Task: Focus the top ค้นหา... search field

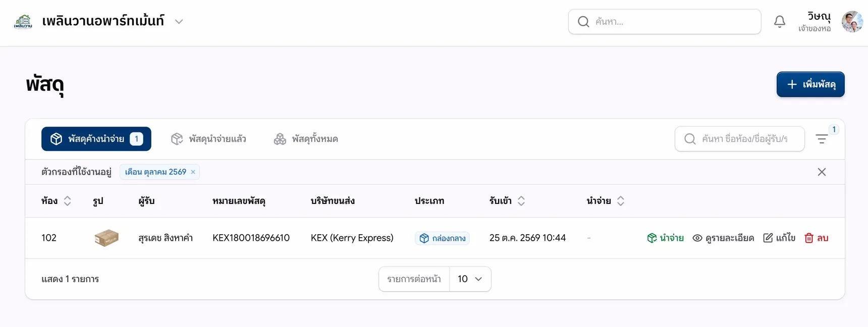Action: tap(665, 22)
